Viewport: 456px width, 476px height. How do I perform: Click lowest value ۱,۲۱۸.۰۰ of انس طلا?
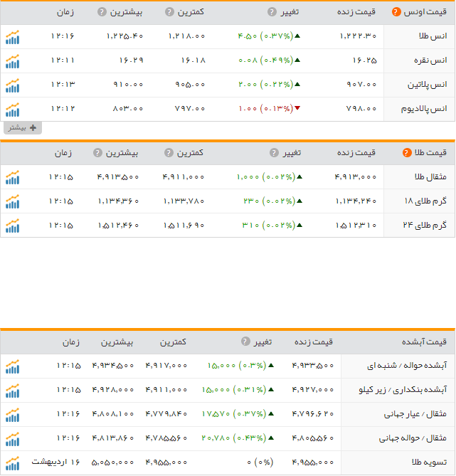coord(186,36)
